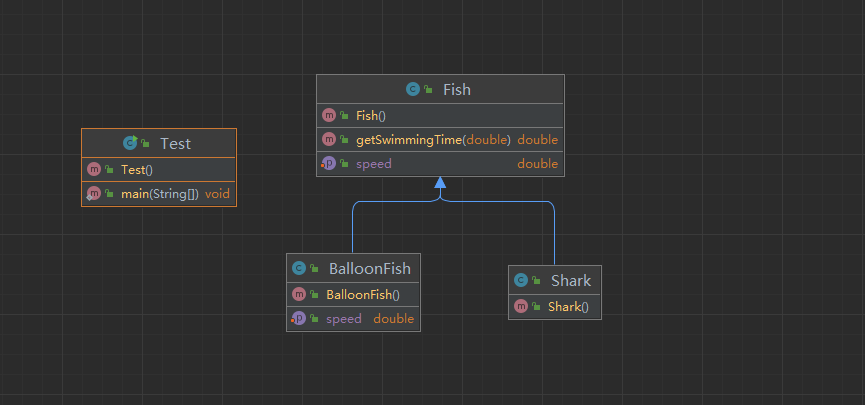This screenshot has width=865, height=405.
Task: Click the getSwimmingTime(double) method row
Action: (x=433, y=139)
